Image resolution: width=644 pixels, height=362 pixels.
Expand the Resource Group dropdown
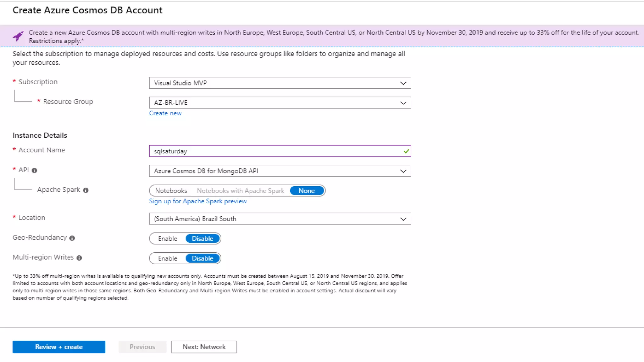[280, 103]
